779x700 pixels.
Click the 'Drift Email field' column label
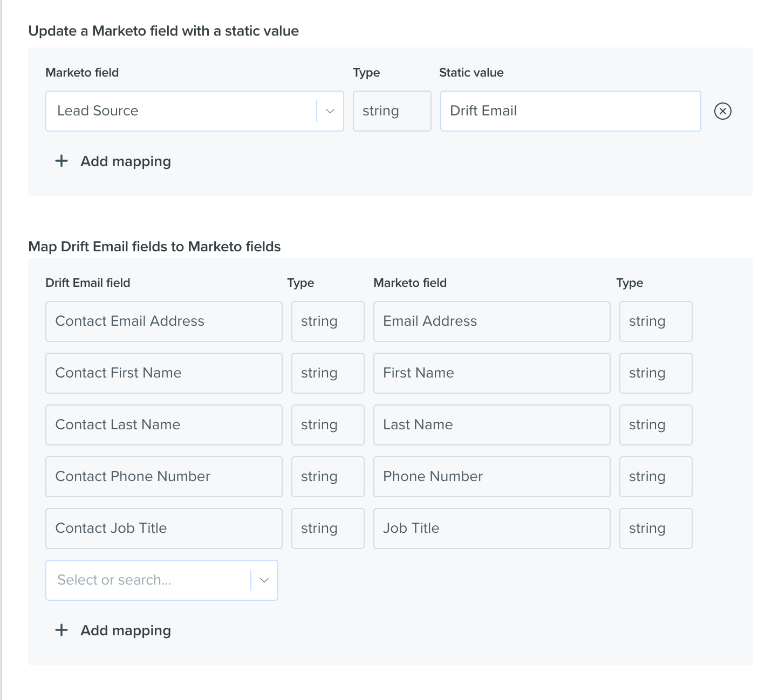click(x=88, y=283)
